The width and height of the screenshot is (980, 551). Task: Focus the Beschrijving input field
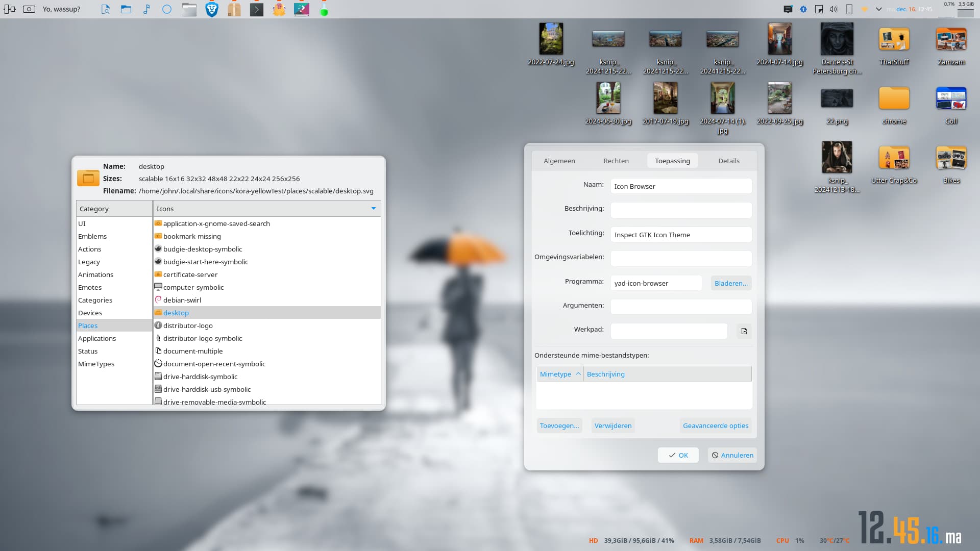point(681,210)
